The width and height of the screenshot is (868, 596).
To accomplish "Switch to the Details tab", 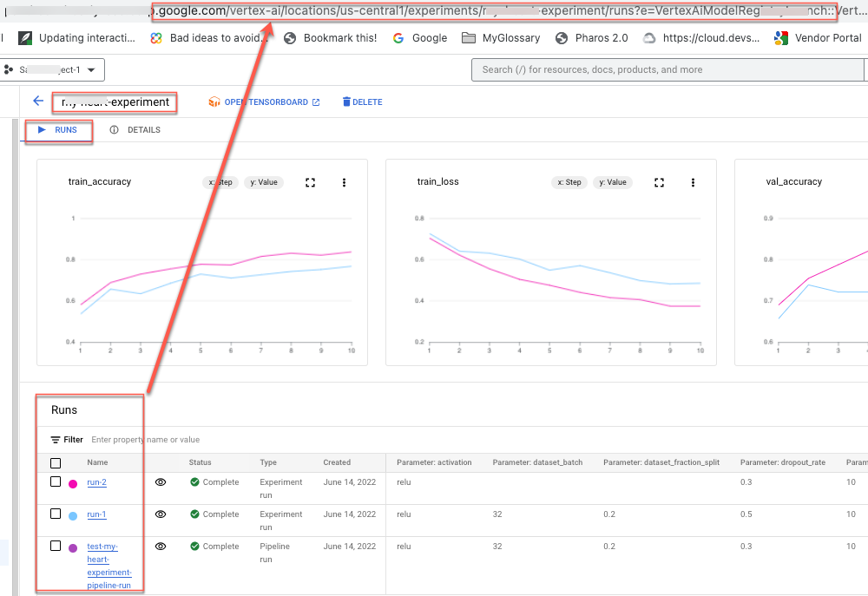I will (x=135, y=130).
